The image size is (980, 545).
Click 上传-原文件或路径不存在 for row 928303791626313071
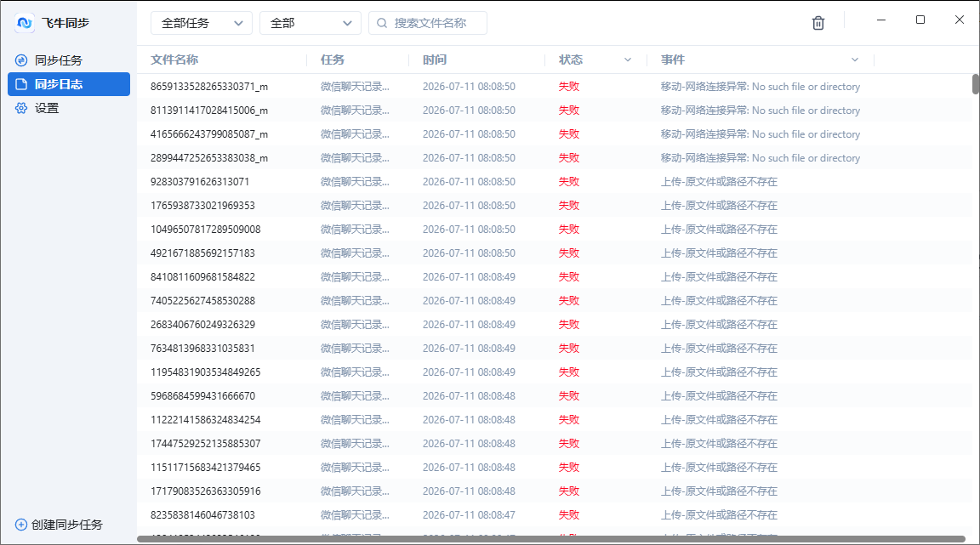click(x=719, y=181)
